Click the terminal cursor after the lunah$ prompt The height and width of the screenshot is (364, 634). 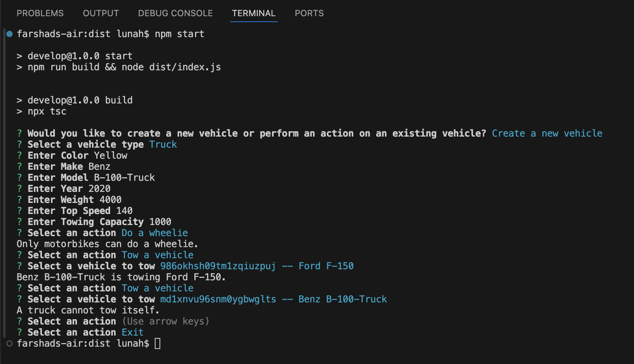(159, 343)
